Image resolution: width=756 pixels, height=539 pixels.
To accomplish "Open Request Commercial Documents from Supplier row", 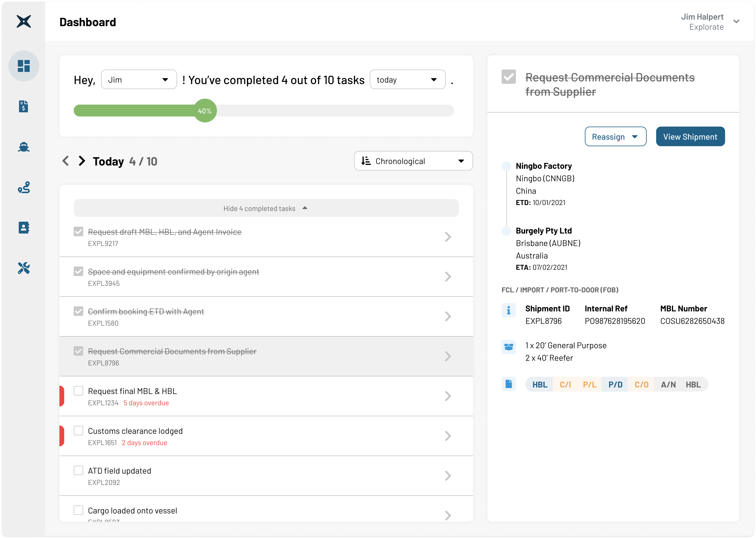I will click(266, 357).
